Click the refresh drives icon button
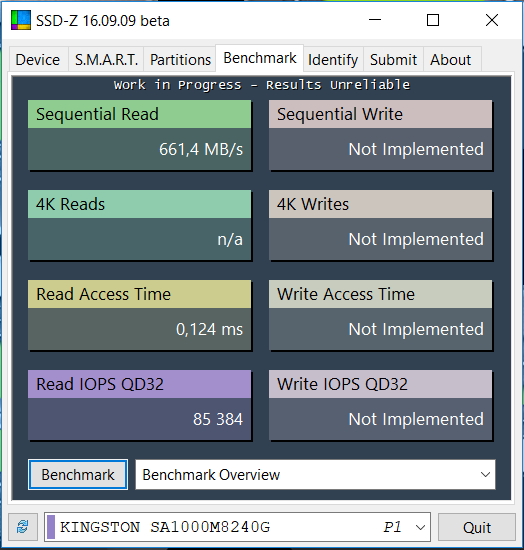Viewport: 524px width, 550px height. 23,526
